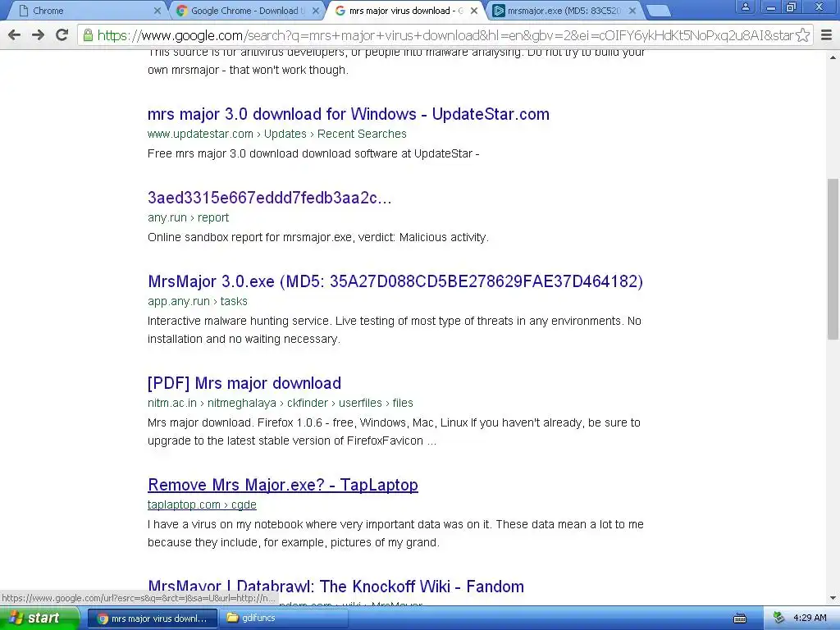
Task: Click the page scrollbar up arrow
Action: [x=833, y=57]
